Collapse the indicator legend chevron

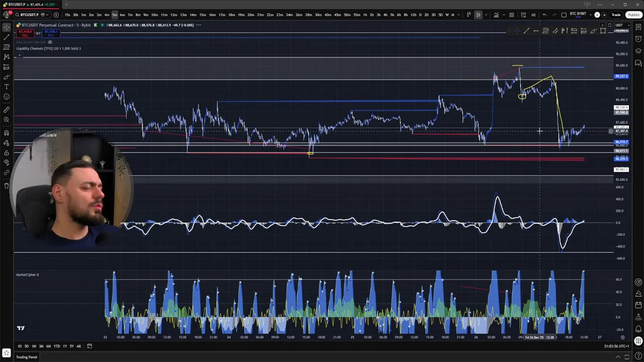click(19, 54)
